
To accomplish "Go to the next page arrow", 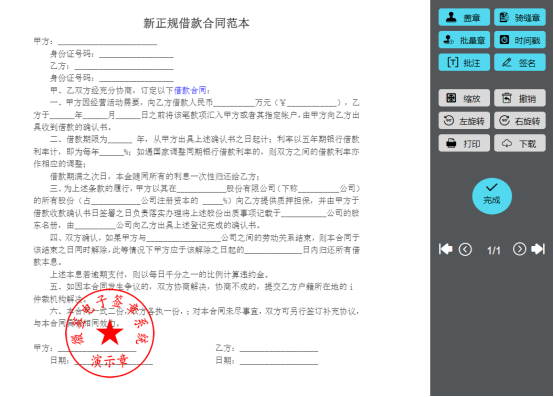I will (519, 249).
